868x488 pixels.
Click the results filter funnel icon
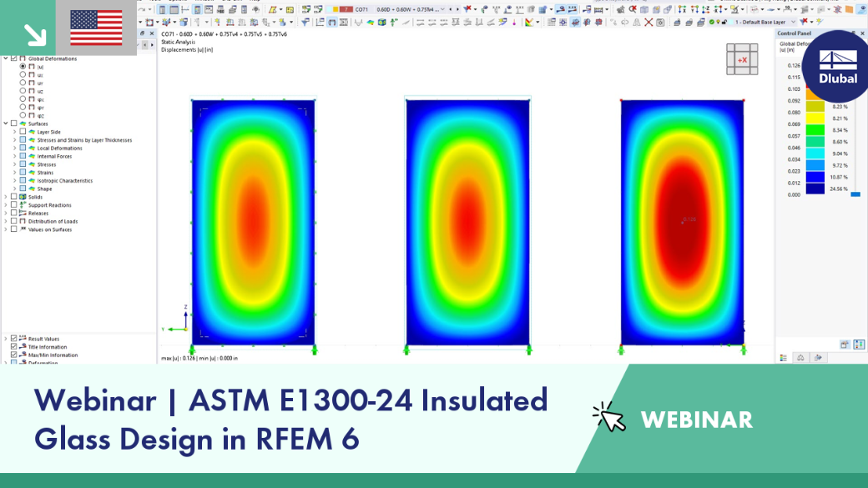pyautogui.click(x=305, y=23)
